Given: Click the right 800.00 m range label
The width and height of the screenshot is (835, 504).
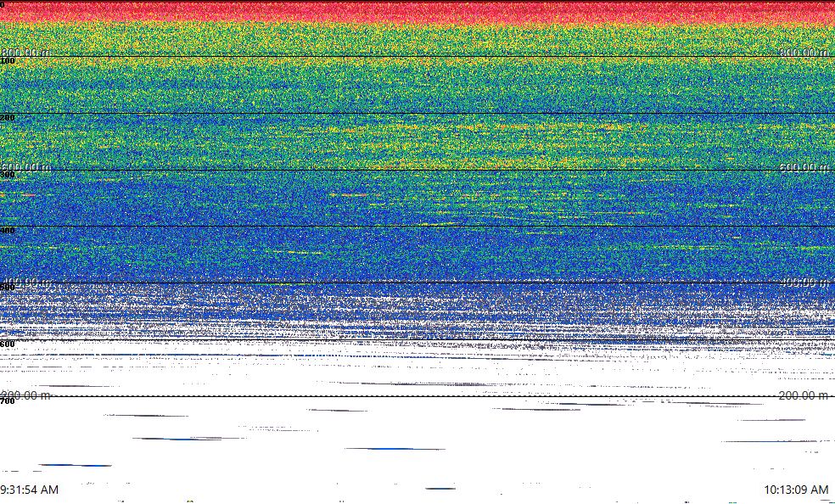Looking at the screenshot, I should [x=804, y=52].
